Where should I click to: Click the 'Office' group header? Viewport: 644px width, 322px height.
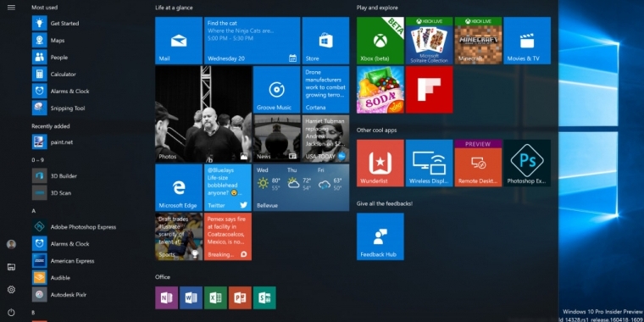(163, 277)
